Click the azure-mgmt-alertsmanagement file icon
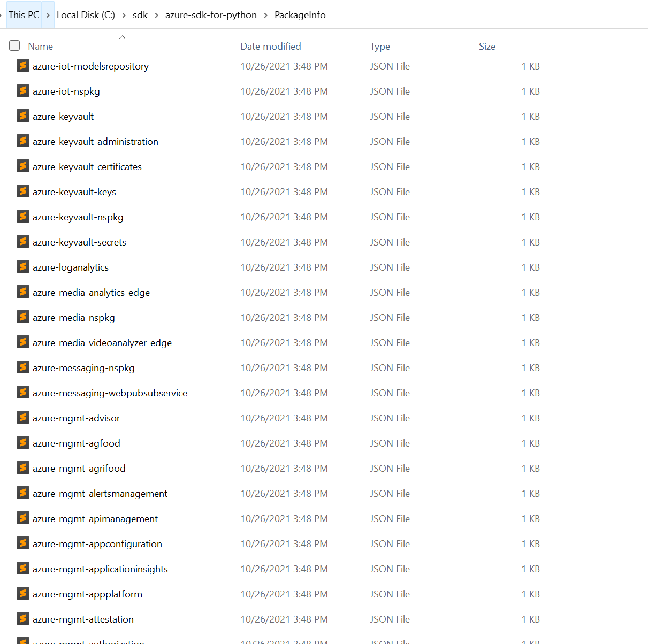Image resolution: width=648 pixels, height=644 pixels. point(23,493)
